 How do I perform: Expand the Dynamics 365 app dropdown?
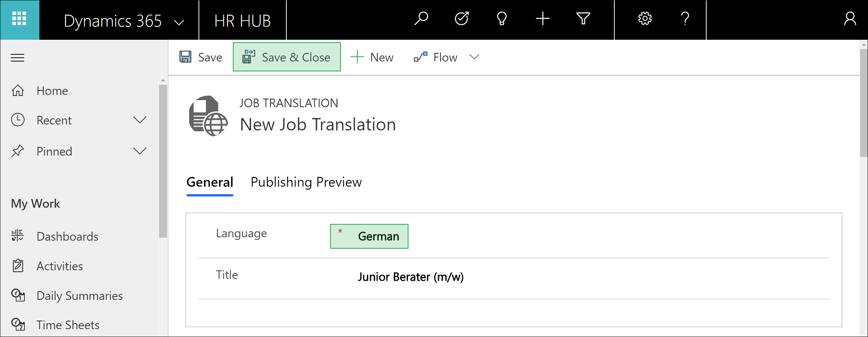(179, 22)
